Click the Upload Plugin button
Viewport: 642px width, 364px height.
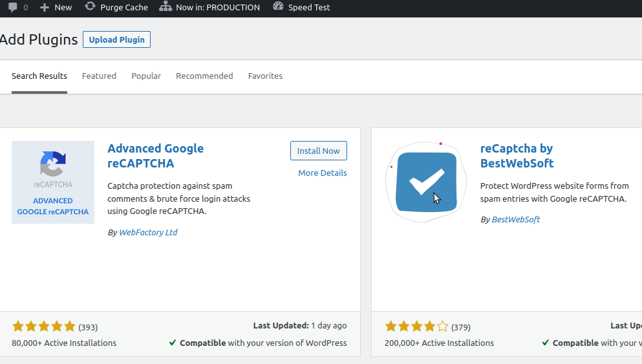tap(116, 39)
